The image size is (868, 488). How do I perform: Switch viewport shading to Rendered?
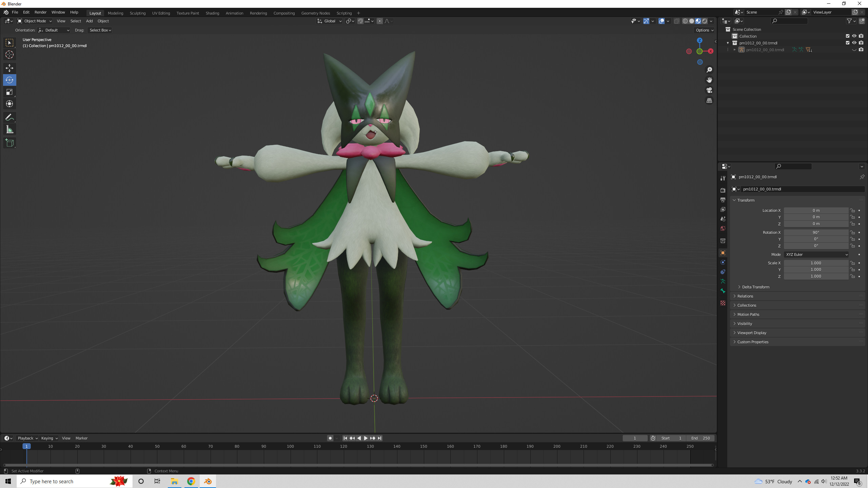(705, 21)
